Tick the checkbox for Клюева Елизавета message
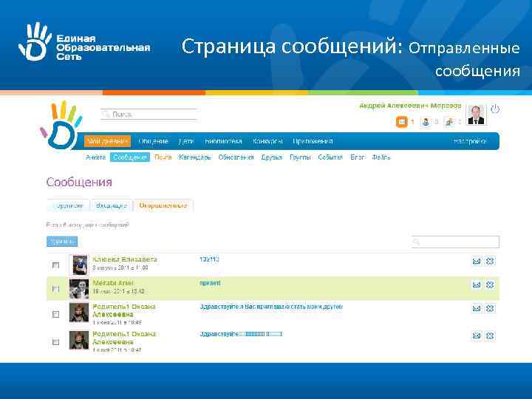Screen dimensions: 532x399 tap(55, 265)
